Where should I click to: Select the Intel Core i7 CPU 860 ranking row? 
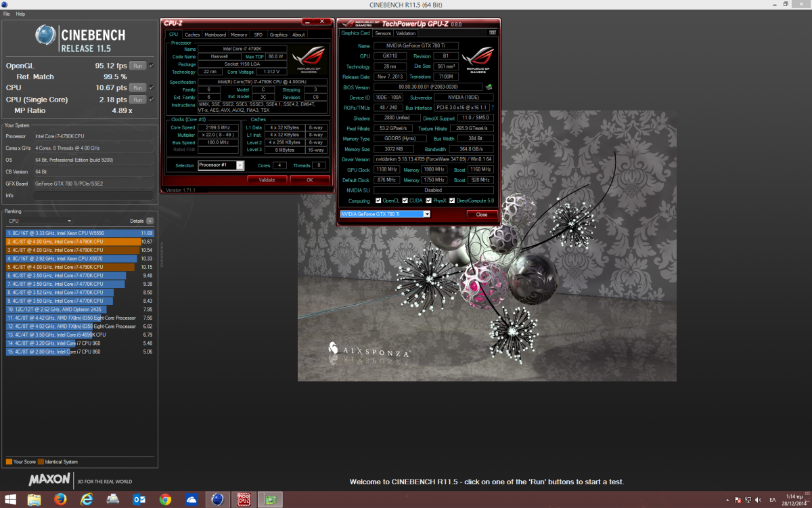(x=80, y=352)
